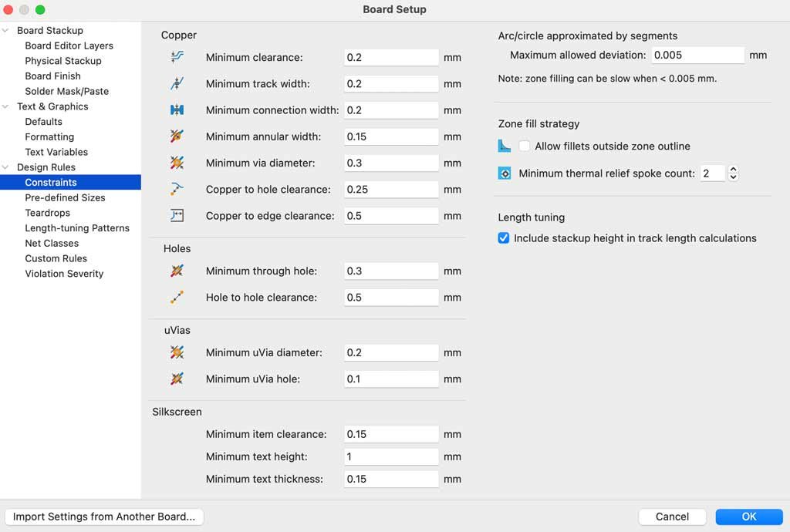
Task: Collapse the Board Stackup tree section
Action: pyautogui.click(x=6, y=31)
